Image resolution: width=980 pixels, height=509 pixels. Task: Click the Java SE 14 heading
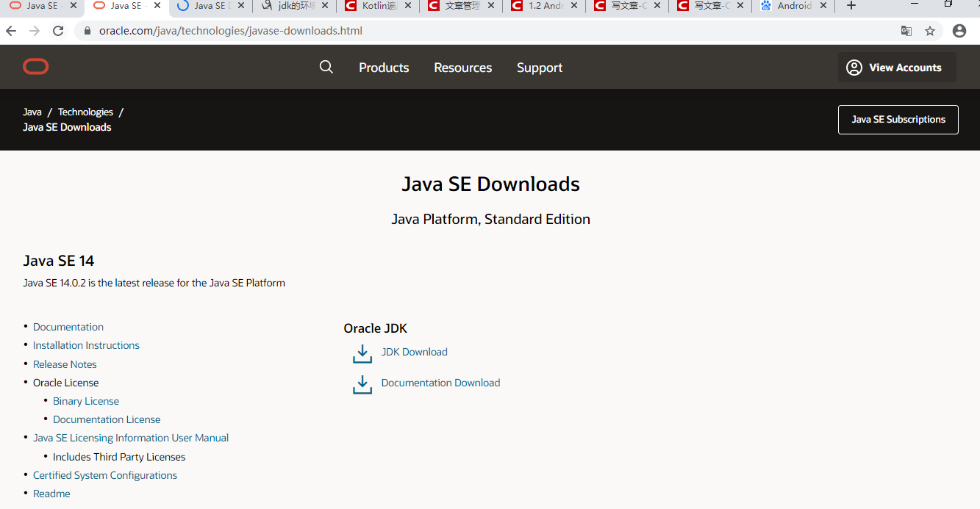tap(59, 261)
